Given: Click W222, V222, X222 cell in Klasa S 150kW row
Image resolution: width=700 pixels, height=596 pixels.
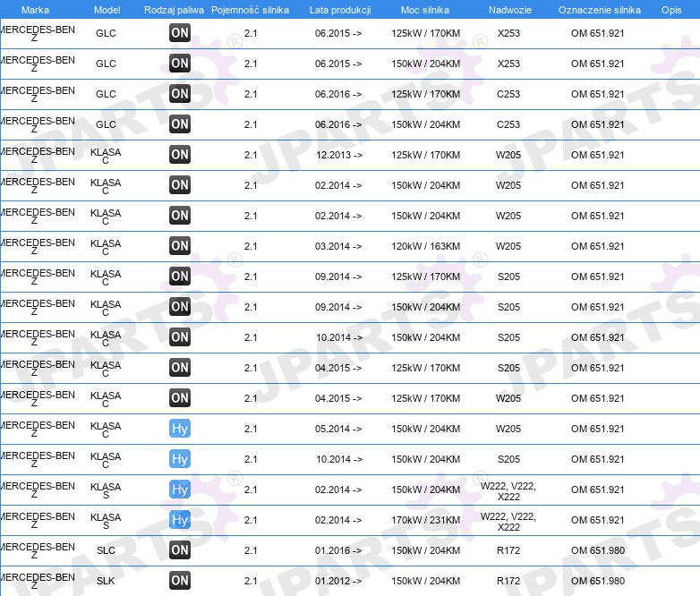Looking at the screenshot, I should (508, 491).
